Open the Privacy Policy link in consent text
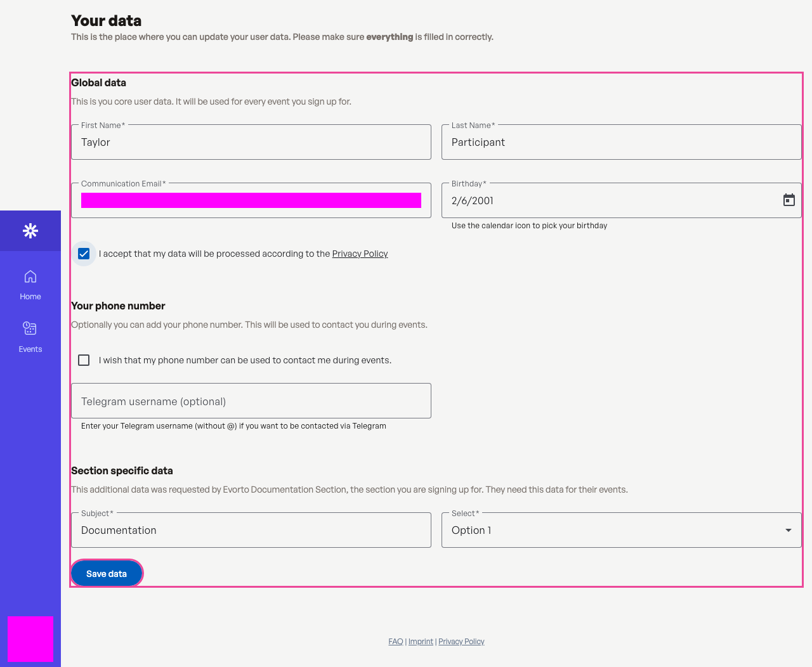 coord(360,254)
